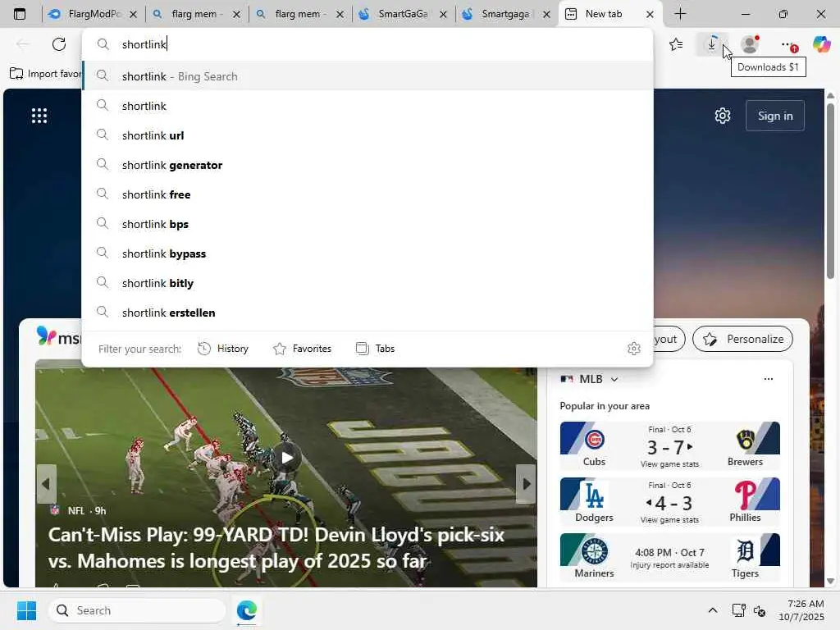Click the taskbar Search box
Screen dimensions: 840x630
point(137,610)
